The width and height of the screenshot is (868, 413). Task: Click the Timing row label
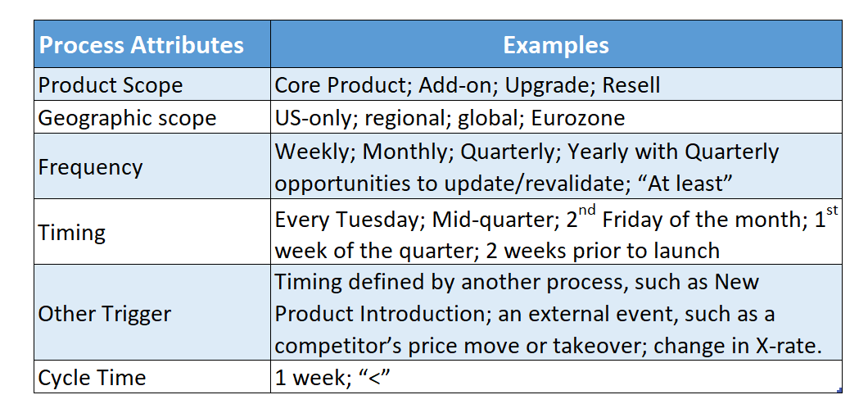click(71, 232)
